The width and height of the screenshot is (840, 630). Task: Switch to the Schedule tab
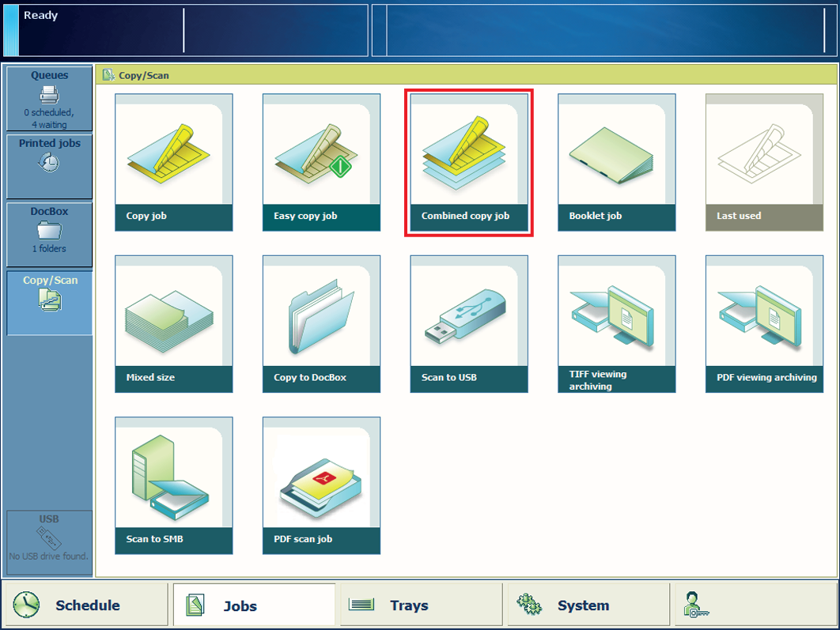[85, 605]
